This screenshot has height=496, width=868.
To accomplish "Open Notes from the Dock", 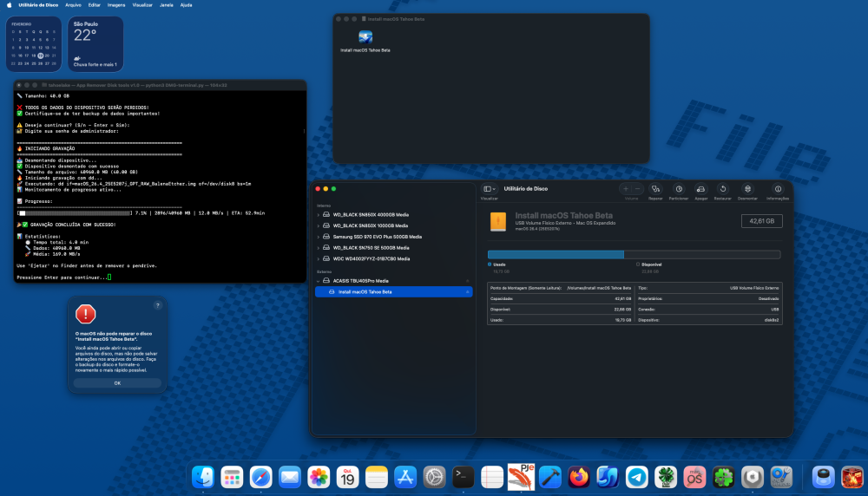I will (377, 477).
